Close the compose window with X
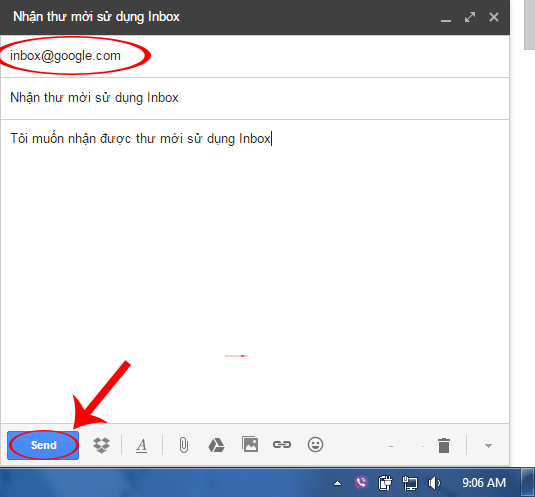Viewport: 535px width, 497px height. [x=494, y=17]
